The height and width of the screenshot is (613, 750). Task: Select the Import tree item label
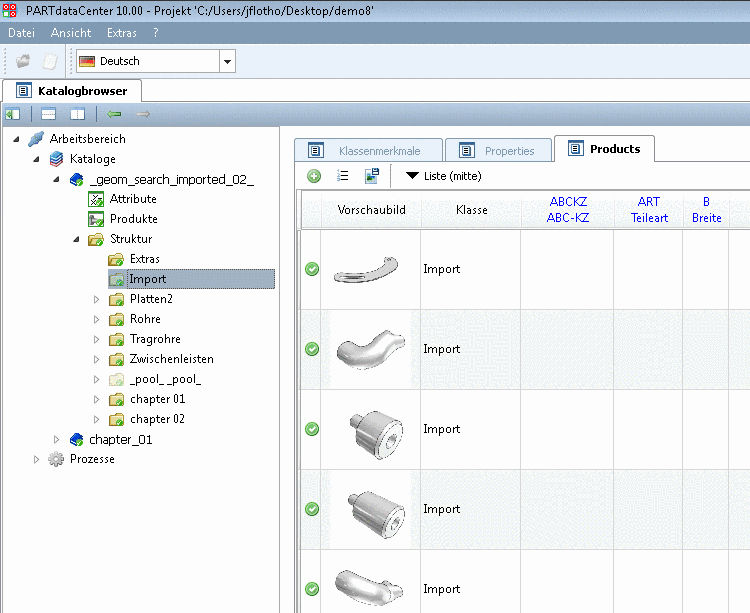tap(147, 279)
